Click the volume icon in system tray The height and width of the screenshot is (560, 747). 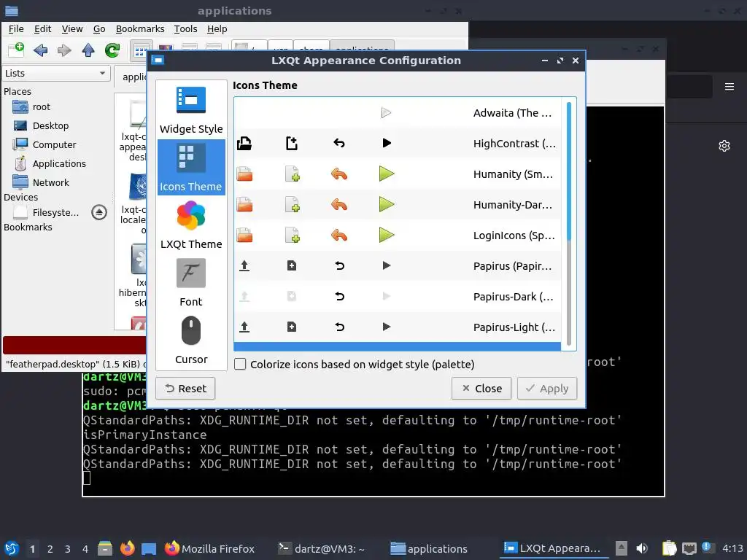coord(642,548)
